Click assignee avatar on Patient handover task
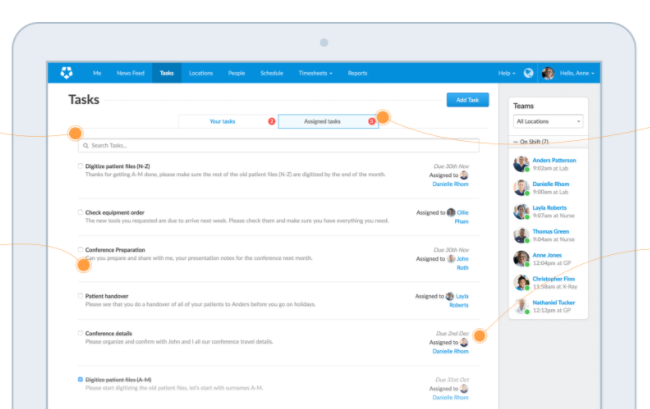This screenshot has height=409, width=650. pos(450,296)
